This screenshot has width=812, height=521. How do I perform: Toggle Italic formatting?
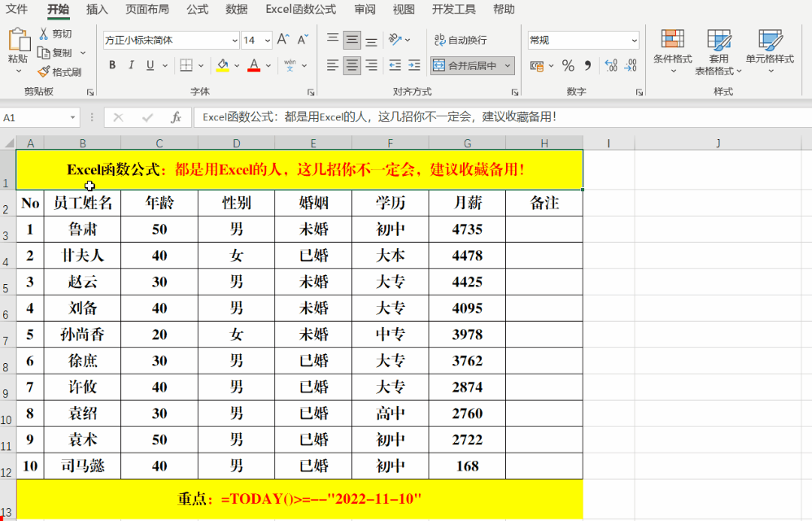tap(131, 65)
